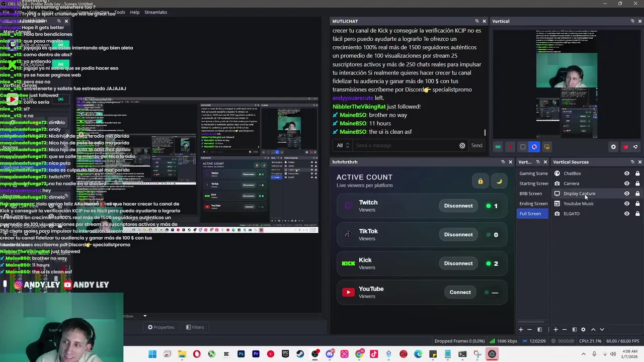Click the red record icon under Vertical preview
This screenshot has height=362, width=644.
click(510, 147)
